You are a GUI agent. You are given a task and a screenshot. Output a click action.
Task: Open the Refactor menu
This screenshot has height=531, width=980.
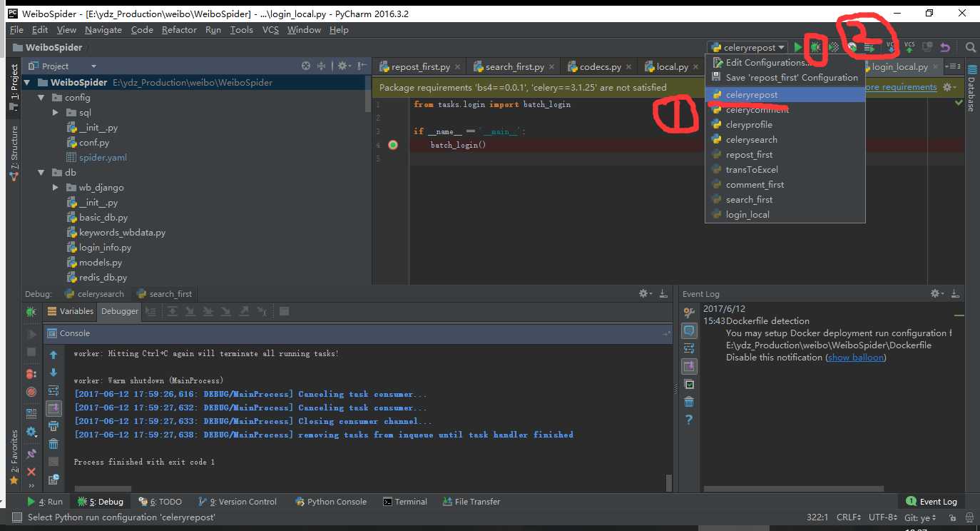179,29
